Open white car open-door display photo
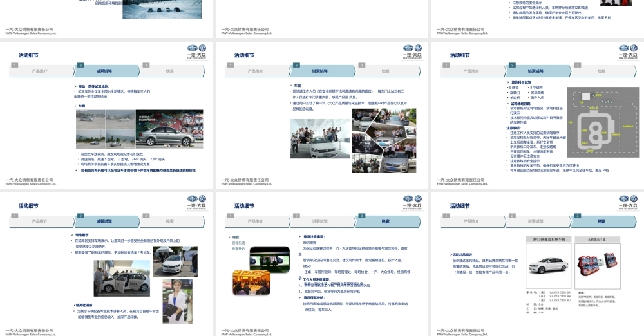The width and height of the screenshot is (644, 336). tap(122, 278)
